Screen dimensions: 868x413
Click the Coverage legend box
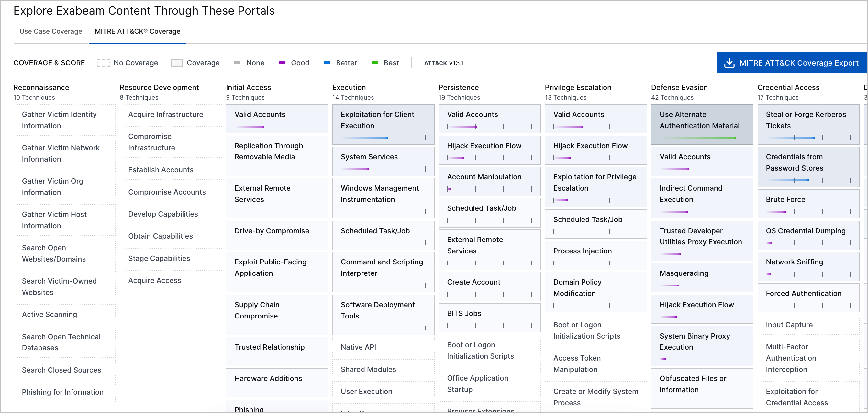177,63
